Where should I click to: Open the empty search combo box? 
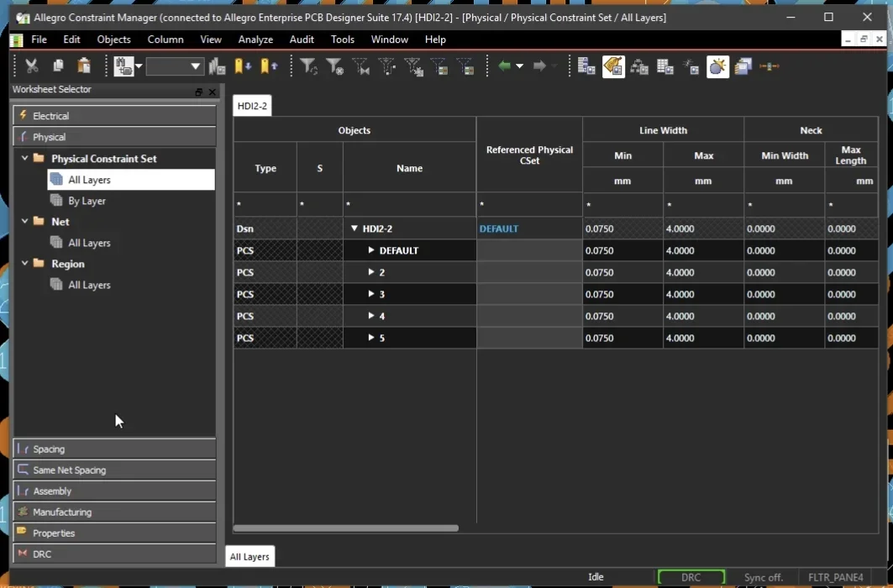174,66
